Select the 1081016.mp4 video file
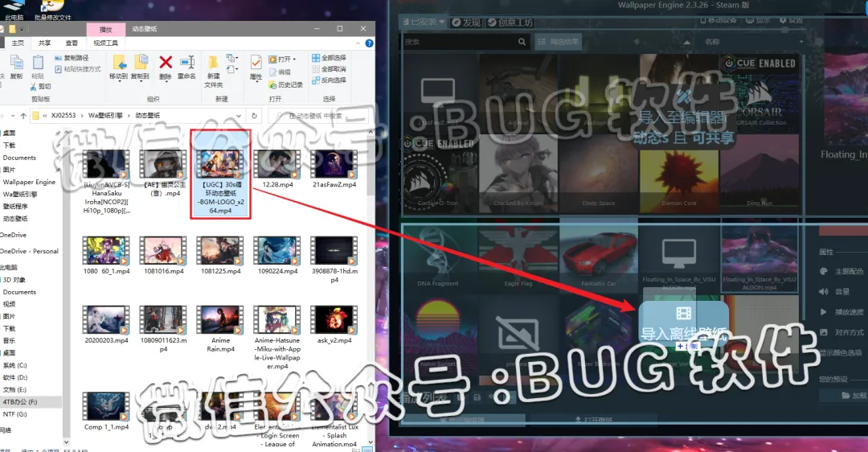This screenshot has width=868, height=452. point(163,256)
